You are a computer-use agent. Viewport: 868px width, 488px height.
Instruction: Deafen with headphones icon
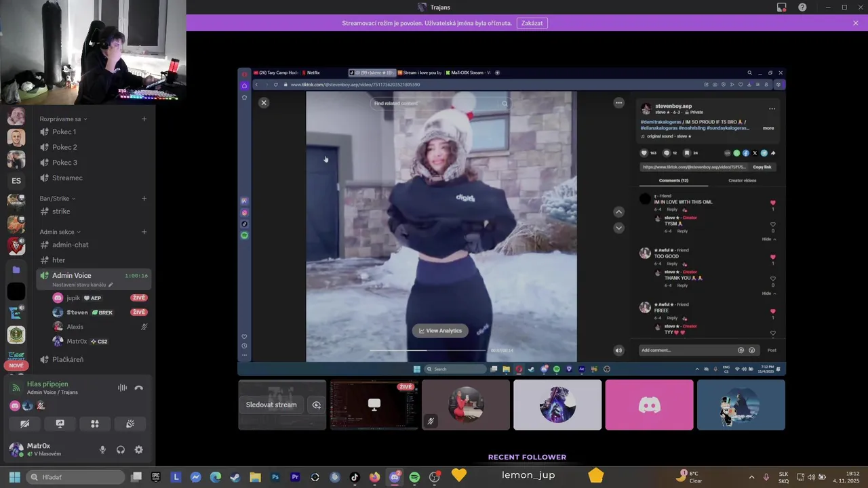tap(121, 449)
